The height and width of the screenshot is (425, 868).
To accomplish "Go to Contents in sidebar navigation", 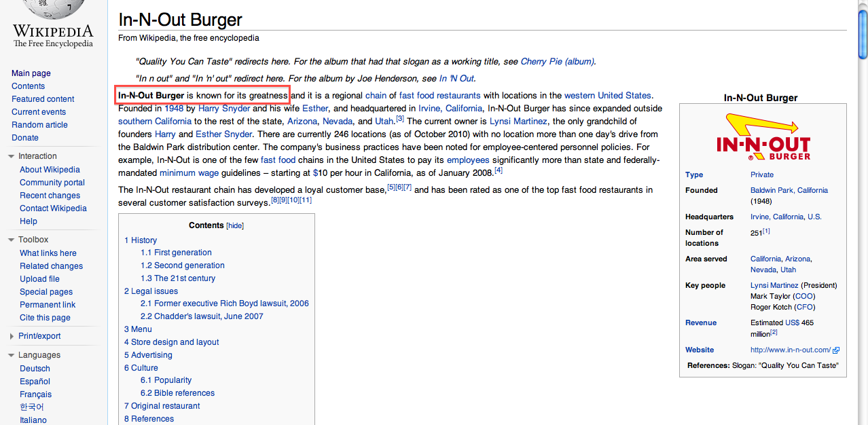I will coord(28,86).
